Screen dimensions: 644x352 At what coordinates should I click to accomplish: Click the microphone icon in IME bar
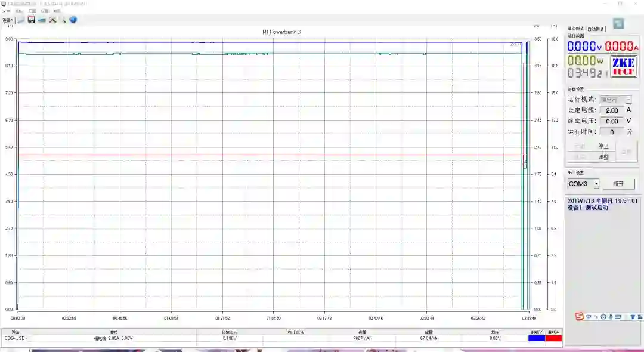click(611, 317)
